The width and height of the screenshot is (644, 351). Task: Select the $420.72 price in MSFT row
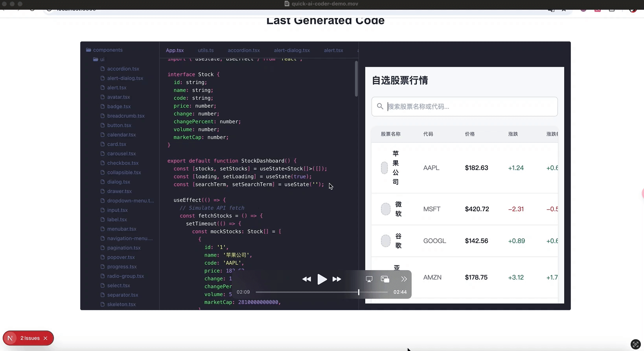[x=477, y=209]
